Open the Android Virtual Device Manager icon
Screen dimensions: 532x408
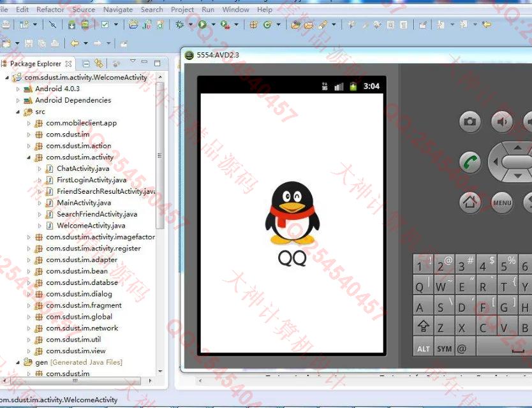[x=85, y=24]
